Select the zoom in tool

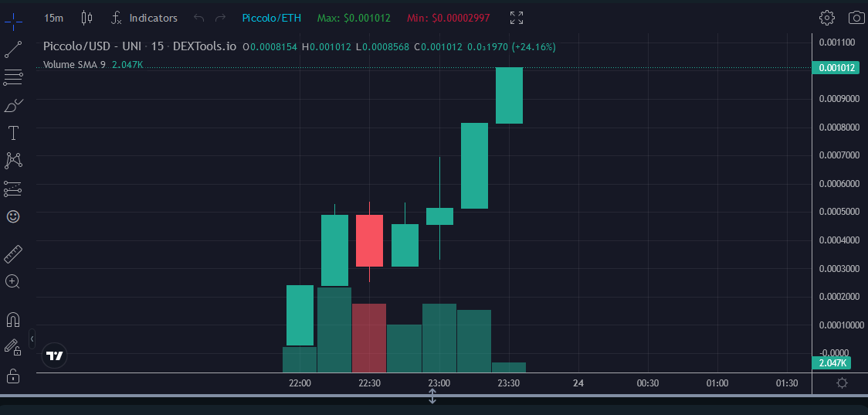coord(12,281)
